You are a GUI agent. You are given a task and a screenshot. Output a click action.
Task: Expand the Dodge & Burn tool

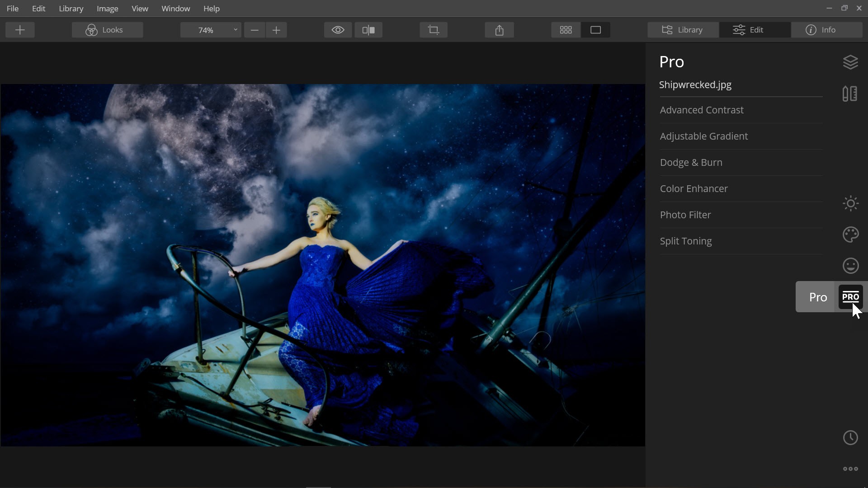tap(691, 162)
